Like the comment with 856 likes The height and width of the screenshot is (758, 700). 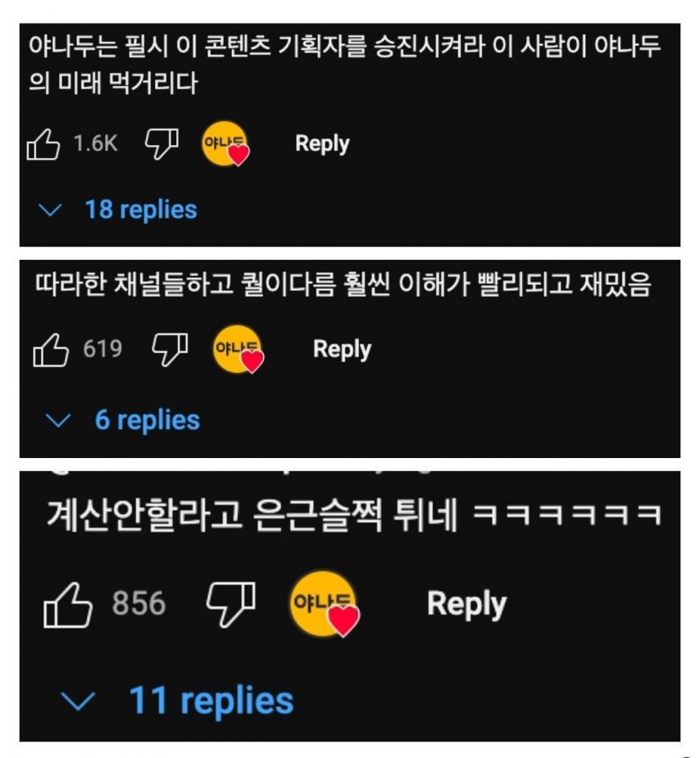[x=68, y=605]
